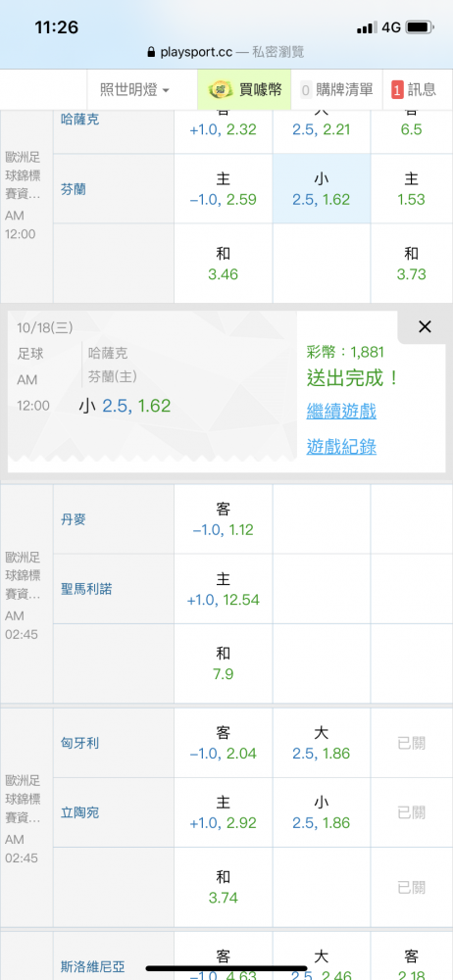Click the 繼續遊戲 link
453x980 pixels.
[341, 412]
